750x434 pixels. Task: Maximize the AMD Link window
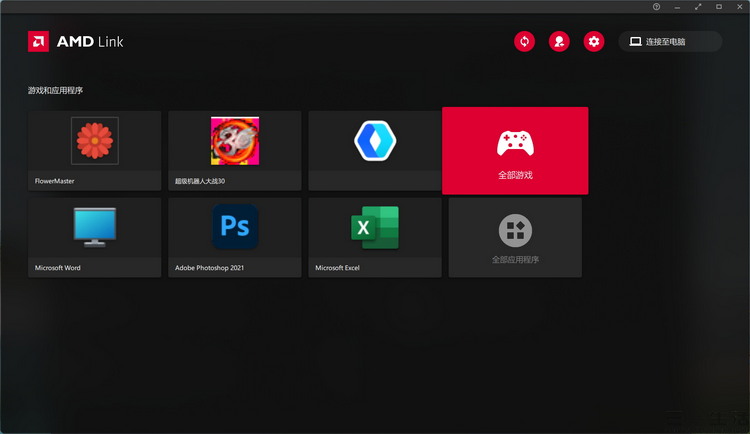coord(718,7)
